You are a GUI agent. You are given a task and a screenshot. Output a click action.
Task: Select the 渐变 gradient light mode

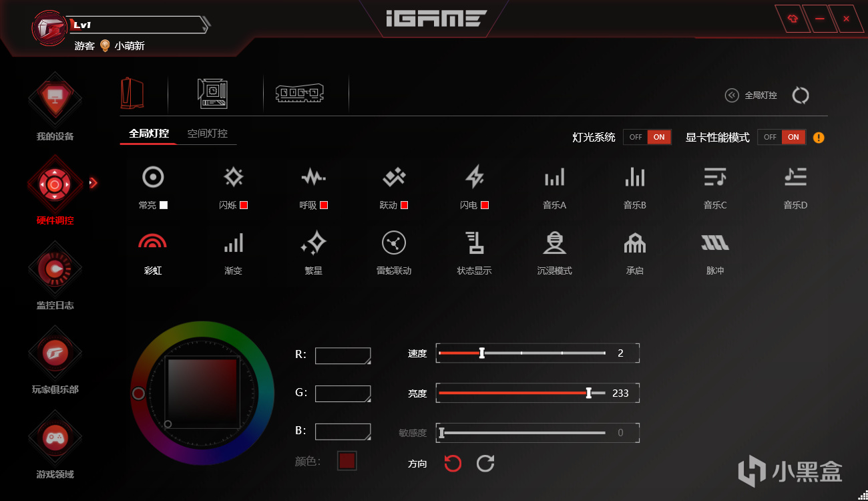233,242
